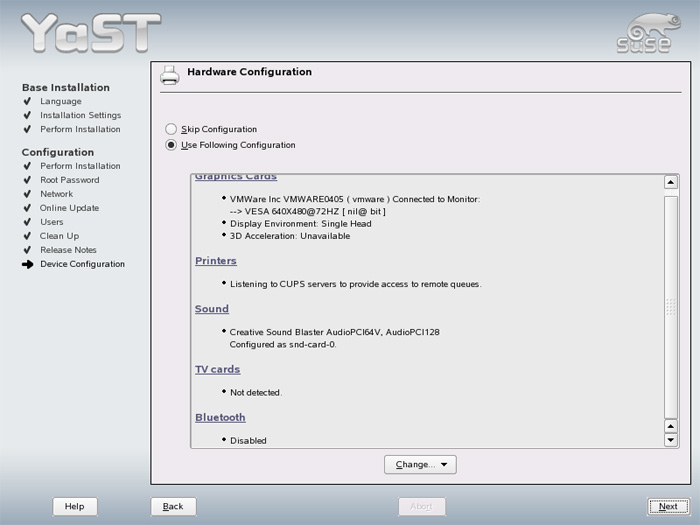Click the checkmark beside Release Notes
Viewport: 700px width, 525px height.
coord(27,250)
